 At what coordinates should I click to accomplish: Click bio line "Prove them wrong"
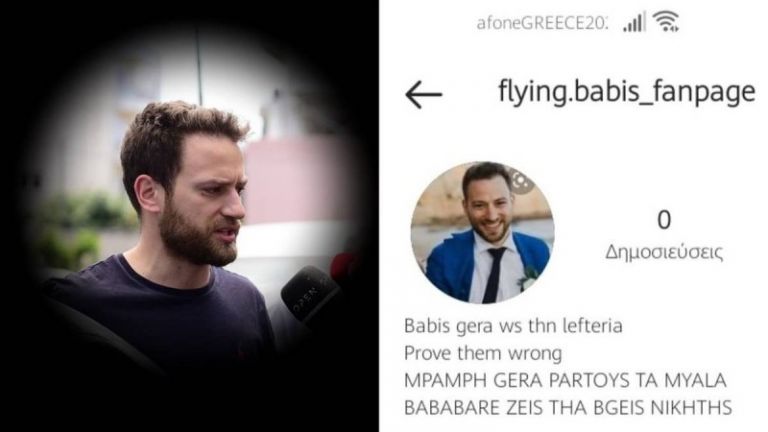point(483,353)
